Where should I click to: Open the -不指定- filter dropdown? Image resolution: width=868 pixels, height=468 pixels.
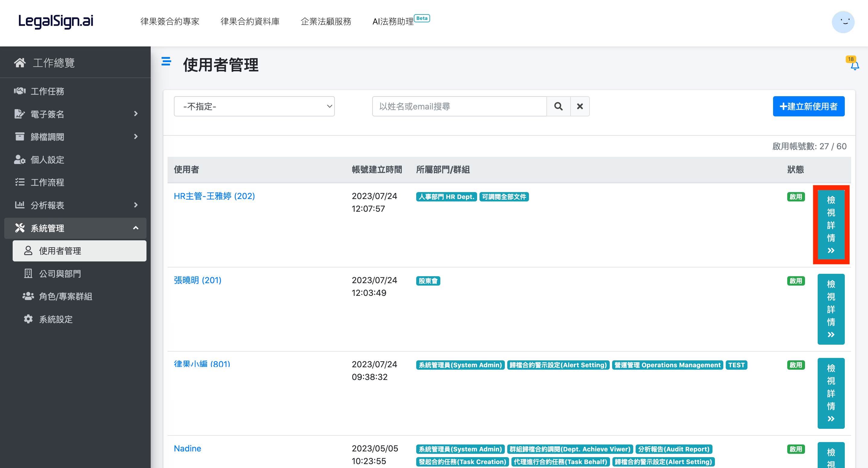[254, 106]
